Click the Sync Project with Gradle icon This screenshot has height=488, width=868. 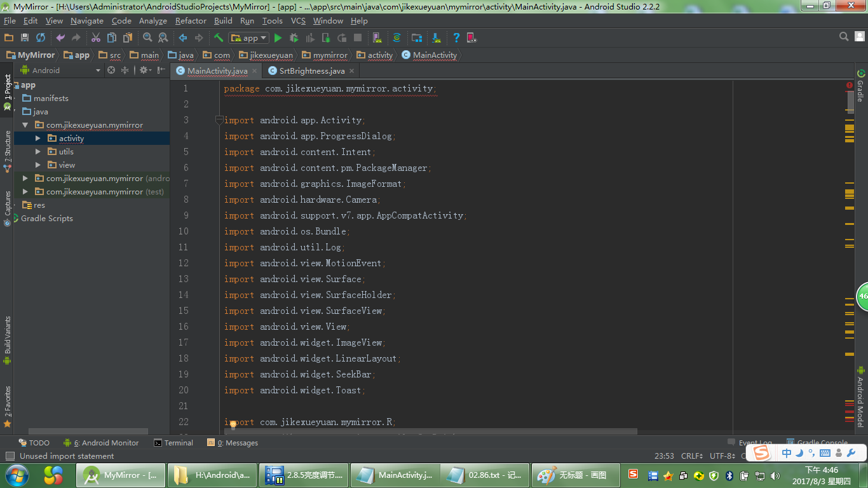click(x=397, y=38)
